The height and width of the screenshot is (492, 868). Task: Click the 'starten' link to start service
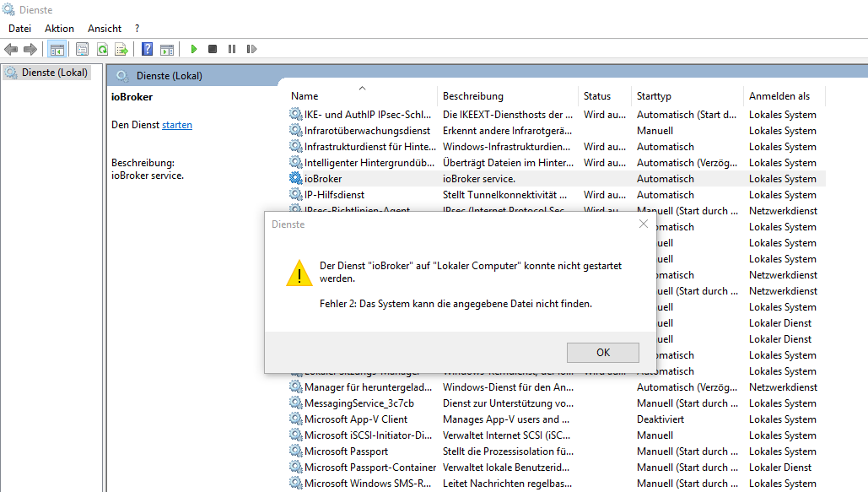[177, 125]
